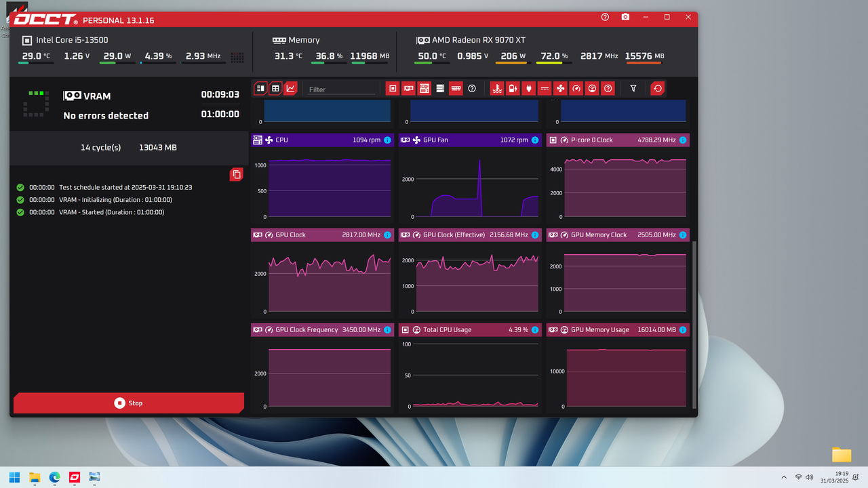
Task: Copy the test log to clipboard
Action: click(236, 174)
